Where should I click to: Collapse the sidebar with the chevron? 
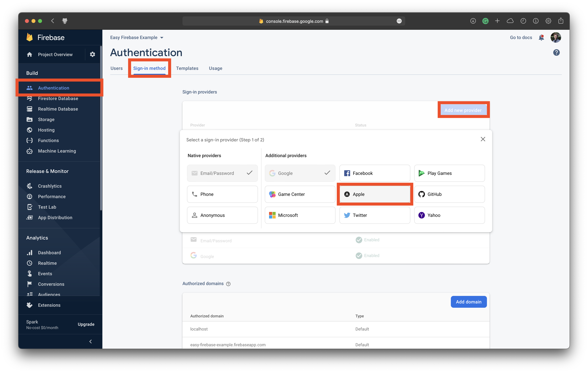[x=91, y=341]
